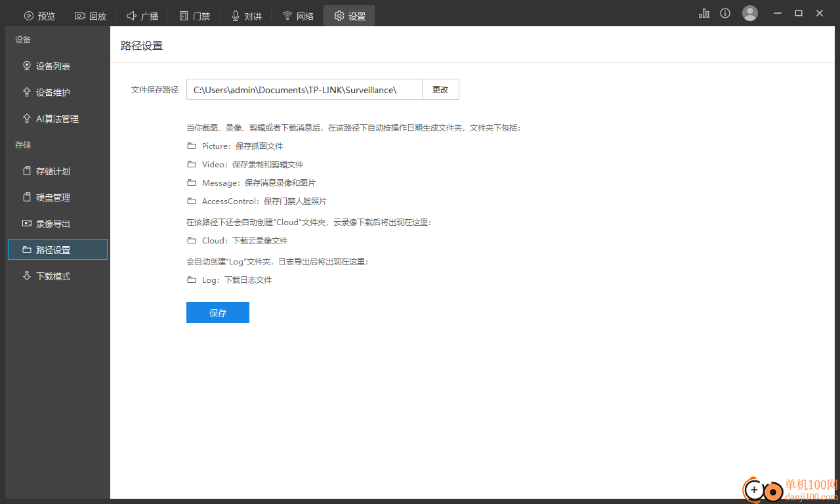Image resolution: width=840 pixels, height=504 pixels.
Task: Click the 存储 section header
Action: pyautogui.click(x=23, y=144)
